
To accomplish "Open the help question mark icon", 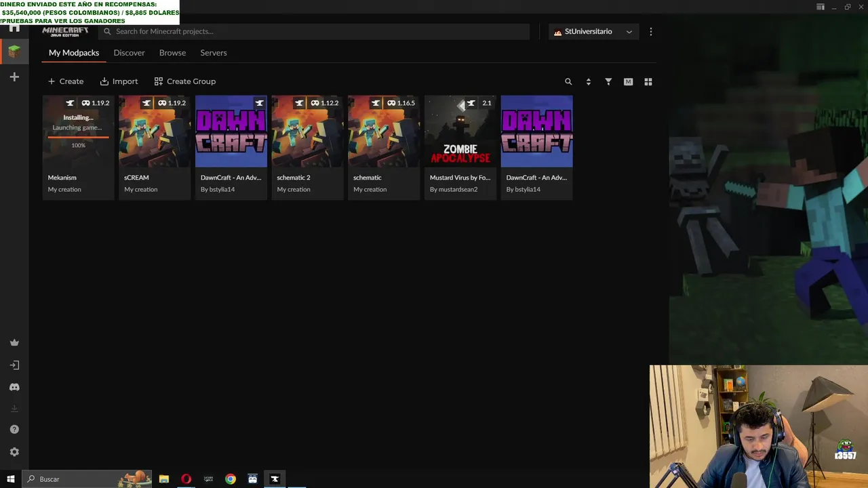I will (14, 430).
